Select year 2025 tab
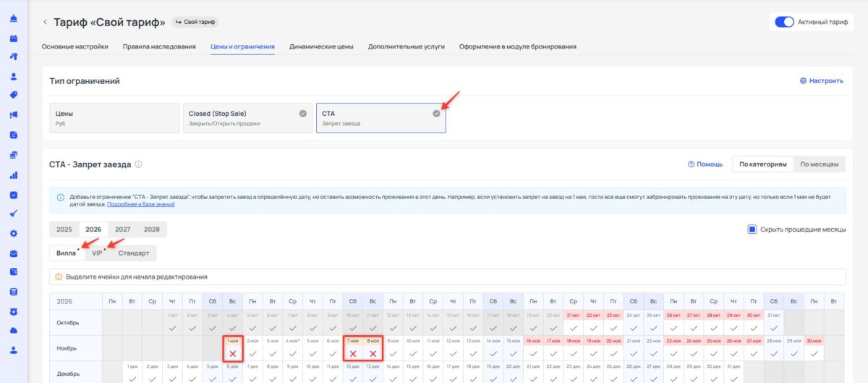The image size is (868, 383). 64,230
